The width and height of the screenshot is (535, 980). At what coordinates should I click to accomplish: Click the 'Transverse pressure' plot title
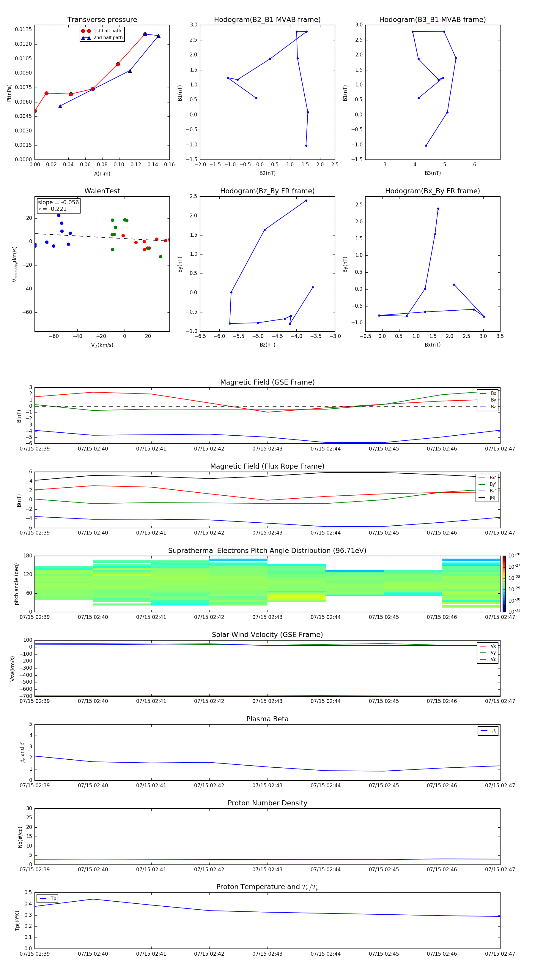pos(102,20)
